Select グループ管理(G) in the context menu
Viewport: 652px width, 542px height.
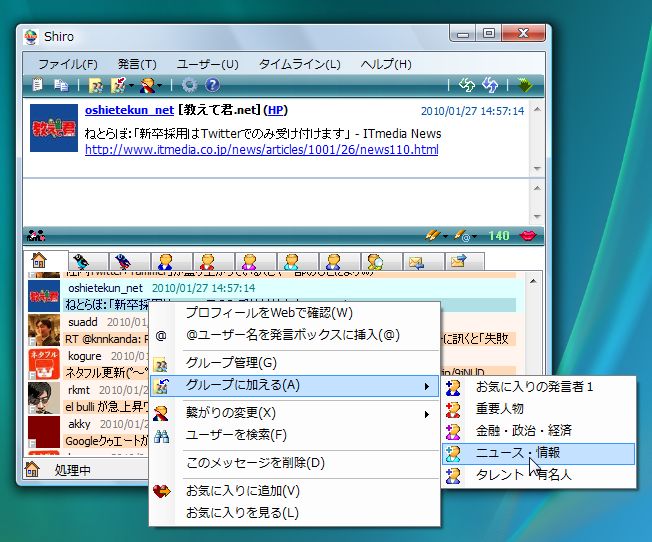coord(294,363)
